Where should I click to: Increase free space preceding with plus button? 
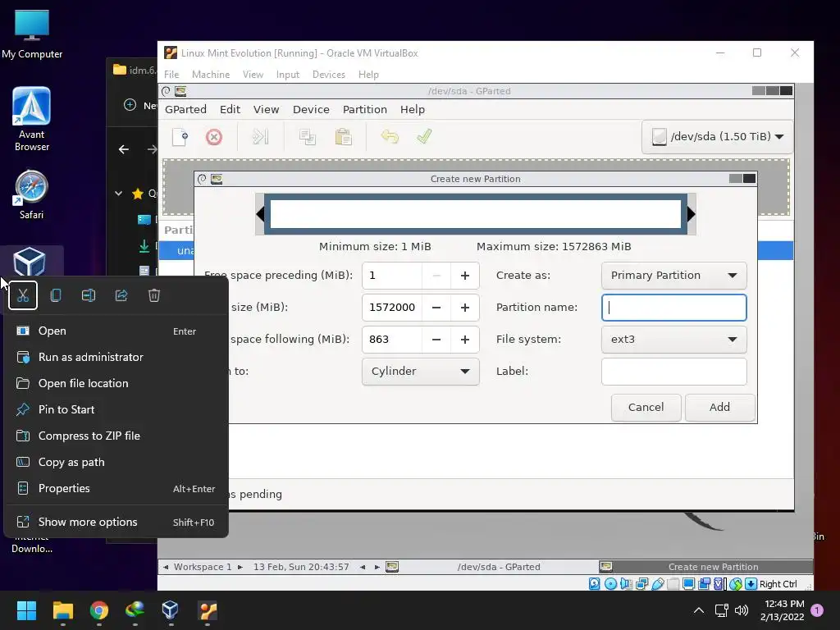coord(465,276)
